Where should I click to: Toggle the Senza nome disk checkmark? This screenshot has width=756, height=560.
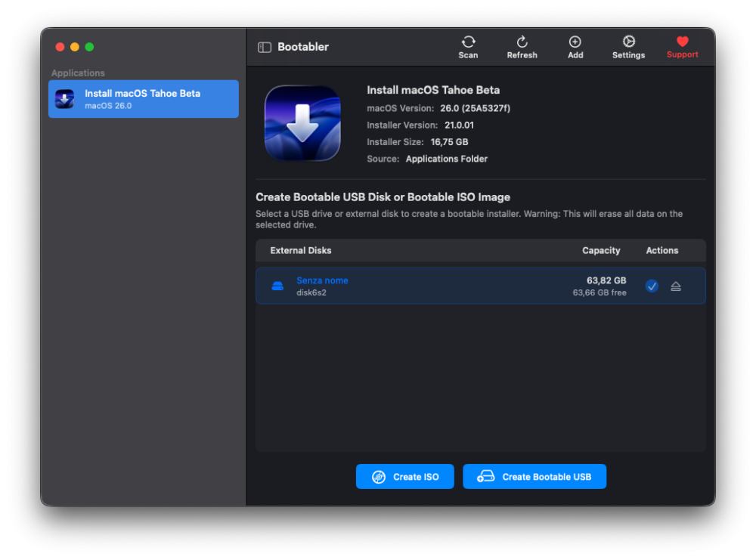652,286
